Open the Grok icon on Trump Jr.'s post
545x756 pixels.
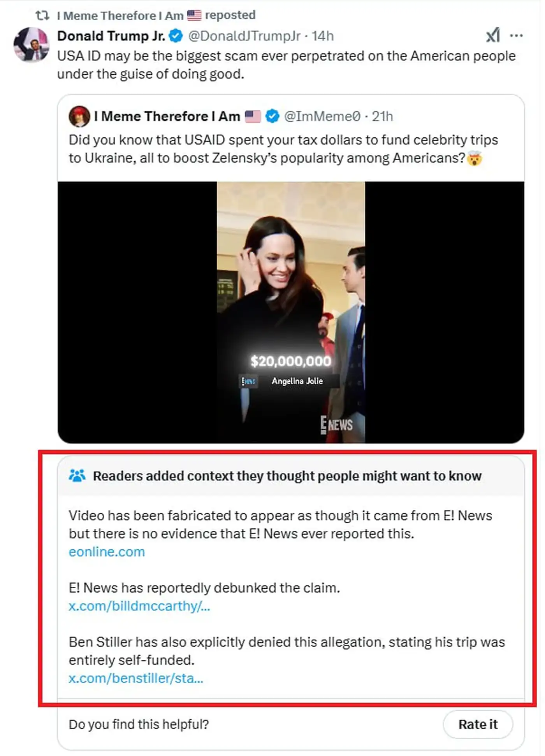pyautogui.click(x=493, y=35)
